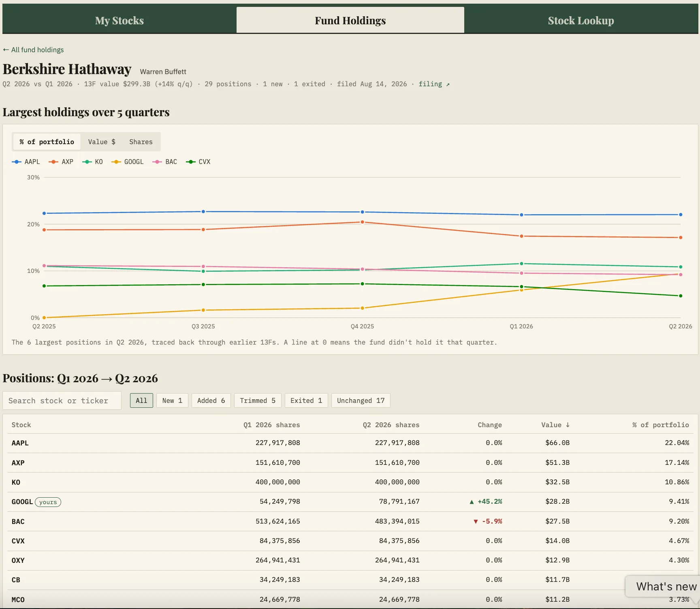Click the 78,791,167 shares cell

[399, 502]
